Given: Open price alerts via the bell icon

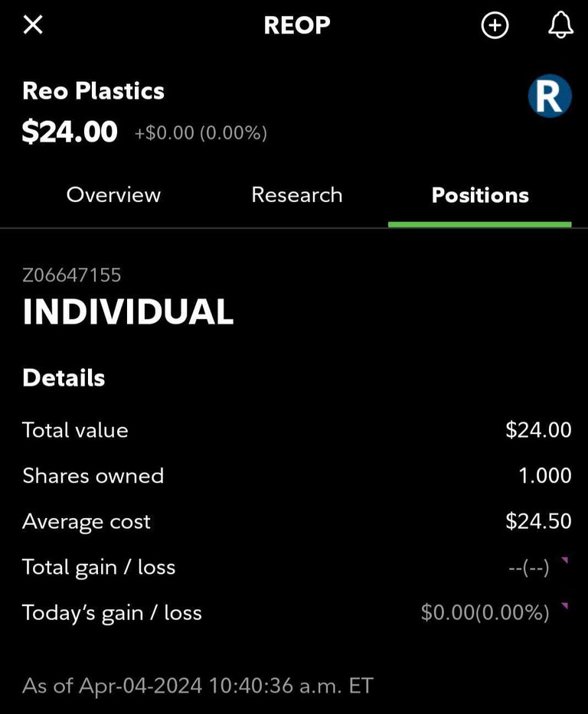Looking at the screenshot, I should click(x=560, y=24).
